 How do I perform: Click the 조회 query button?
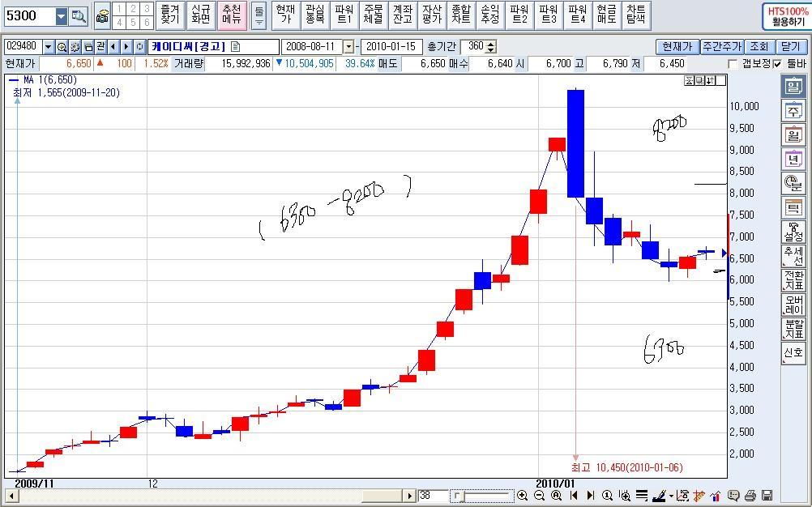759,46
